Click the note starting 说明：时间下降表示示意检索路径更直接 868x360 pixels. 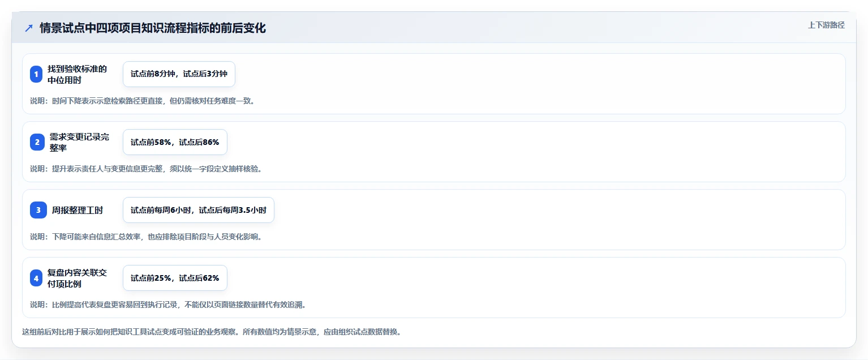click(143, 101)
